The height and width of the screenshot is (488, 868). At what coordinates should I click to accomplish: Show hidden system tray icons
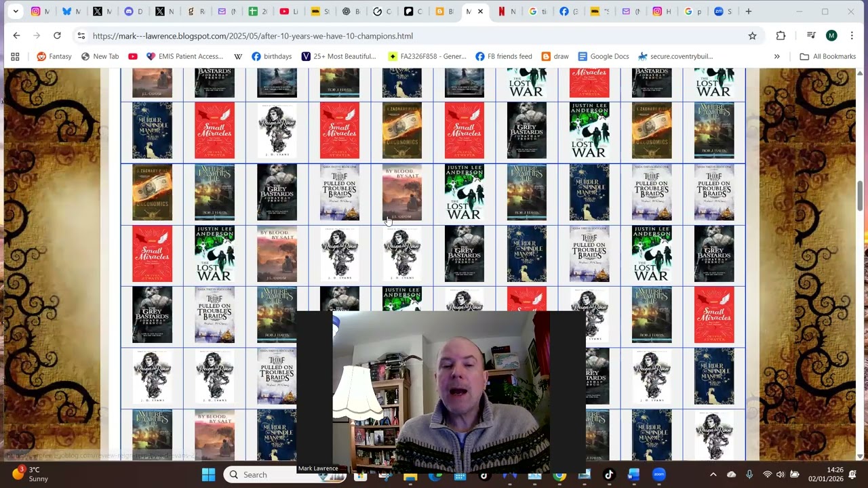click(713, 474)
